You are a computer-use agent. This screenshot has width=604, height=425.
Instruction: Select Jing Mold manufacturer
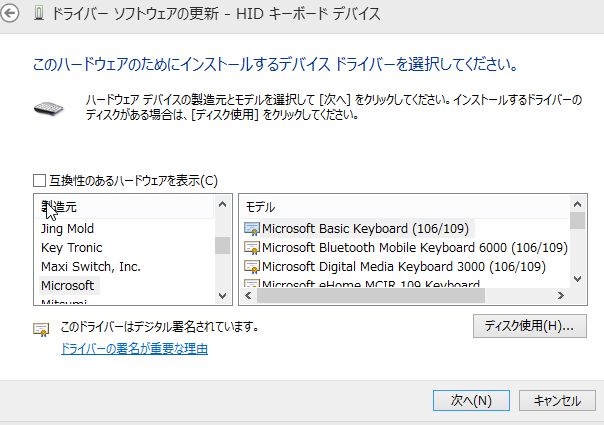point(67,228)
